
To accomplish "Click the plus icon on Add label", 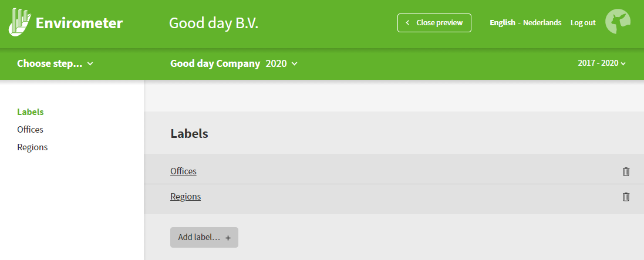I will 228,238.
